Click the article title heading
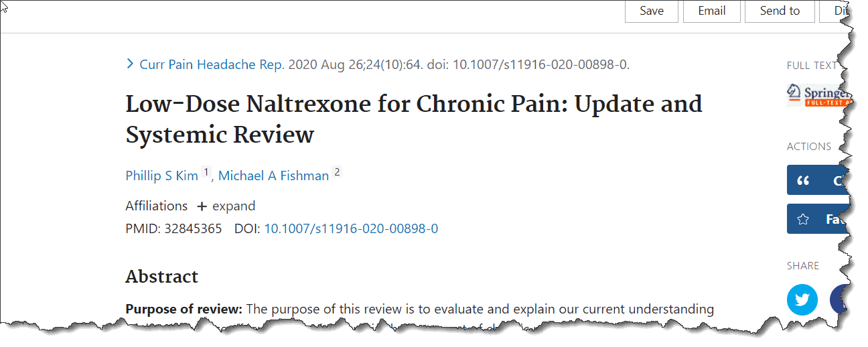This screenshot has height=347, width=868. pos(414,119)
